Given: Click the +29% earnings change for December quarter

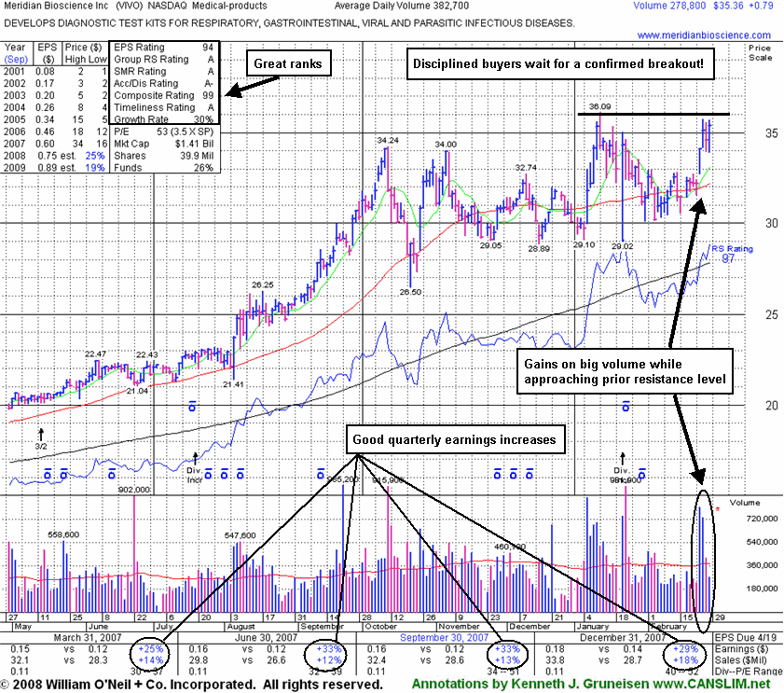Looking at the screenshot, I should (x=685, y=649).
